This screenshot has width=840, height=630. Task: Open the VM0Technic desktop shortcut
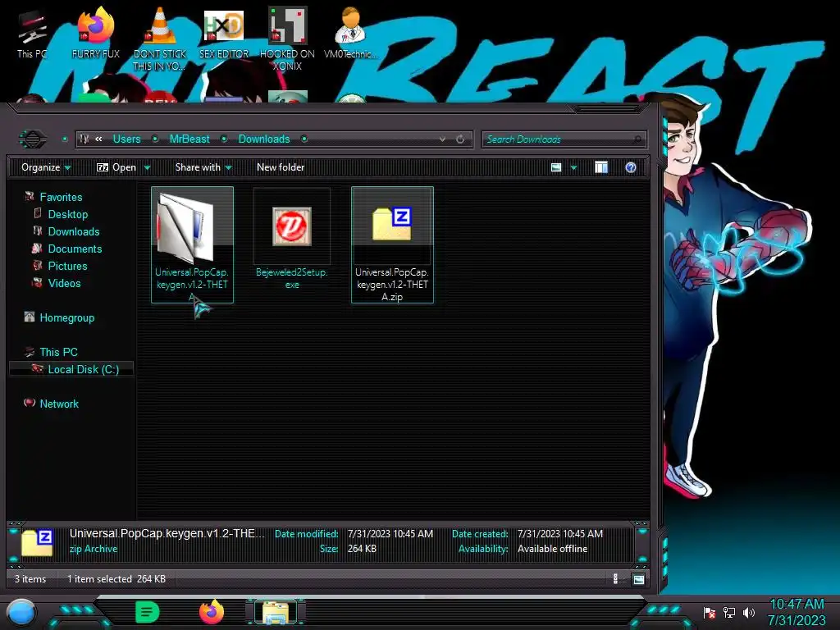(x=350, y=33)
